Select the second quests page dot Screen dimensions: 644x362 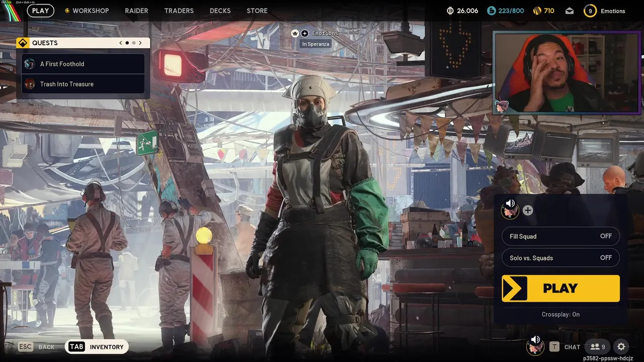(133, 43)
